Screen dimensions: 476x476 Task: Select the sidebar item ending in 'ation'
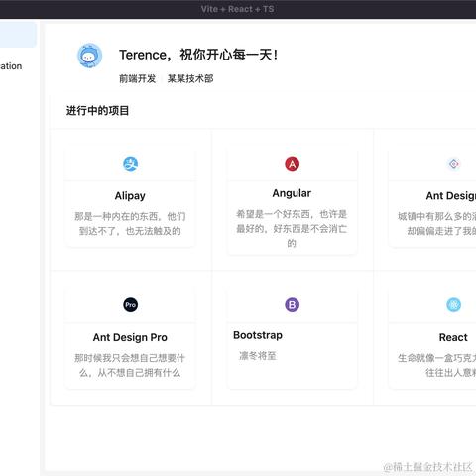(11, 66)
